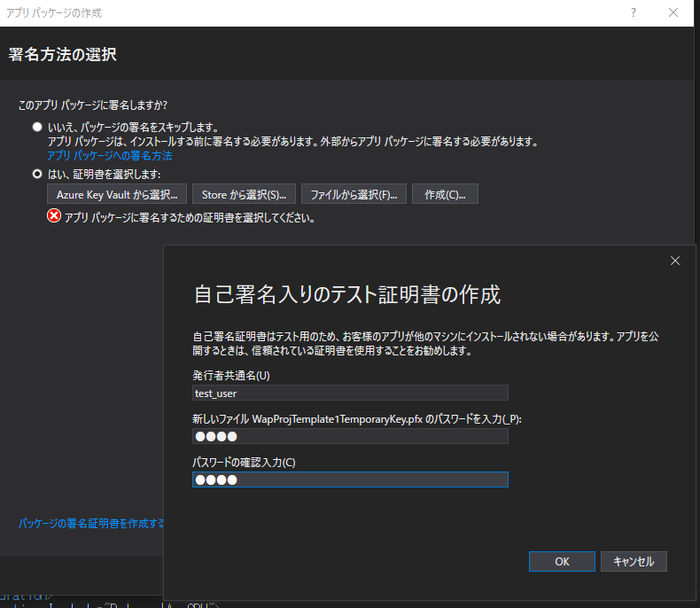Viewport: 700px width, 608px height.
Task: Click the title '自己署名入りのテスト証明書の作成'
Action: pyautogui.click(x=346, y=294)
